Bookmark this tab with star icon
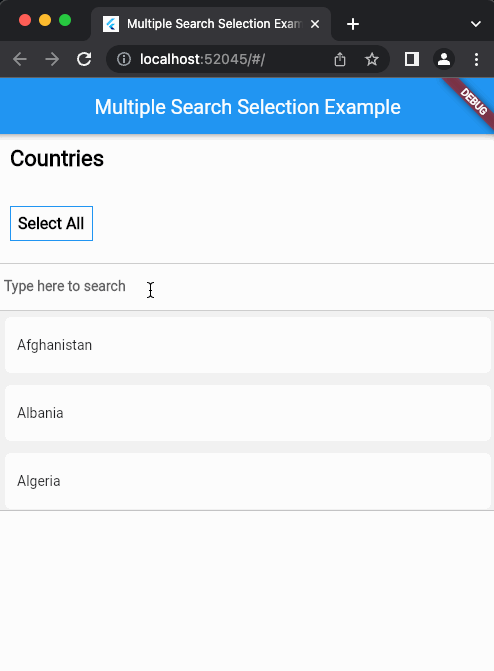This screenshot has height=671, width=494. (372, 59)
